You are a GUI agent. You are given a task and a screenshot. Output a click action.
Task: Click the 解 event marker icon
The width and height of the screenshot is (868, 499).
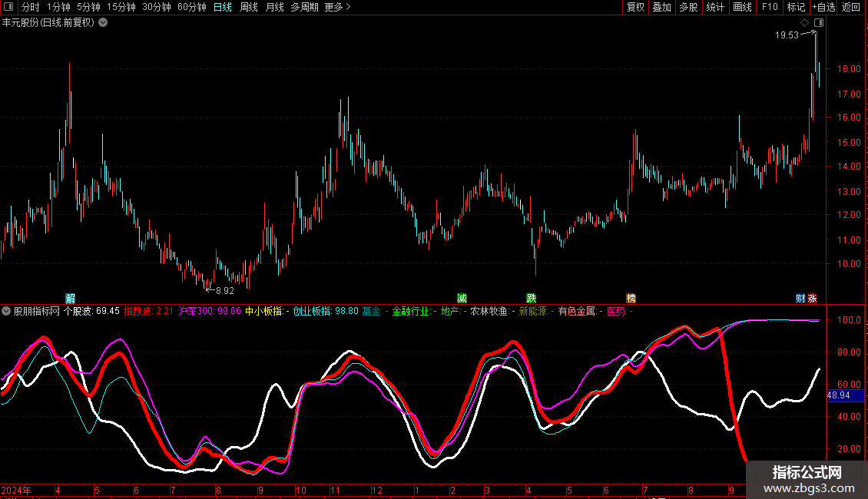tap(71, 298)
